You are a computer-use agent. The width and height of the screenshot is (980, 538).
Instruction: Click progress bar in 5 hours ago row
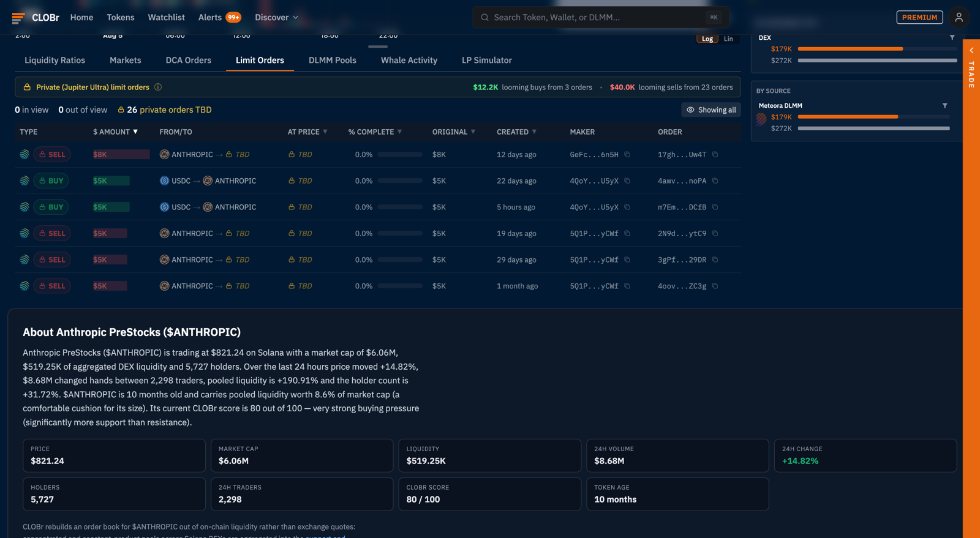point(400,207)
